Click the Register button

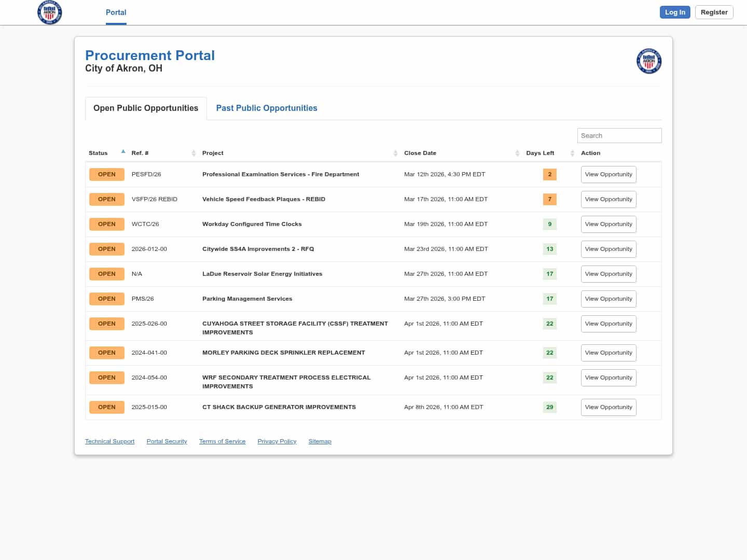714,12
